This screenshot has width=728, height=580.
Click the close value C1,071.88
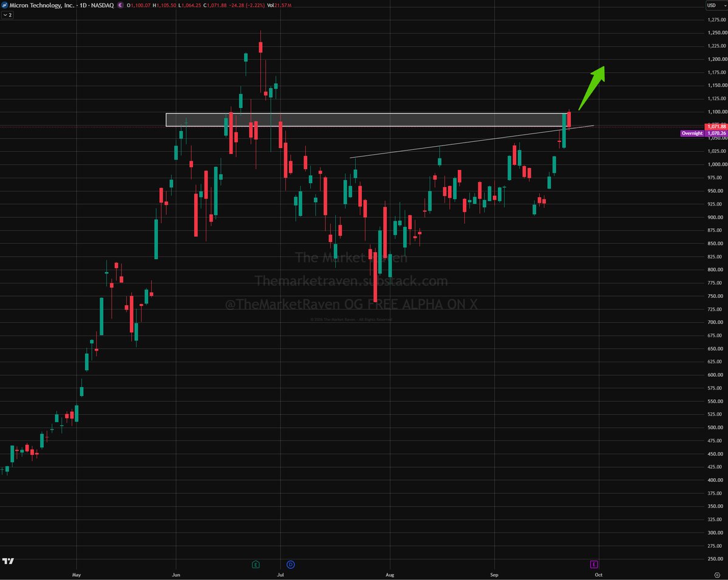(215, 5)
